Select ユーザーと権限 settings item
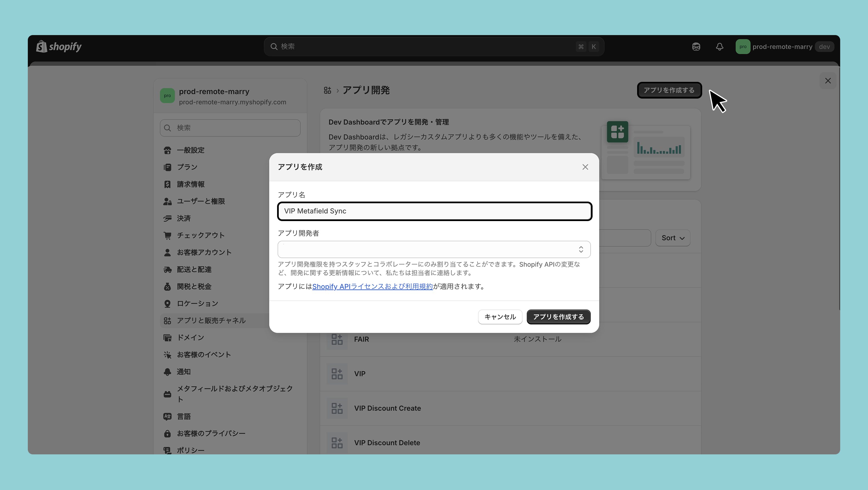Screen dimensions: 868x490 coord(201,201)
